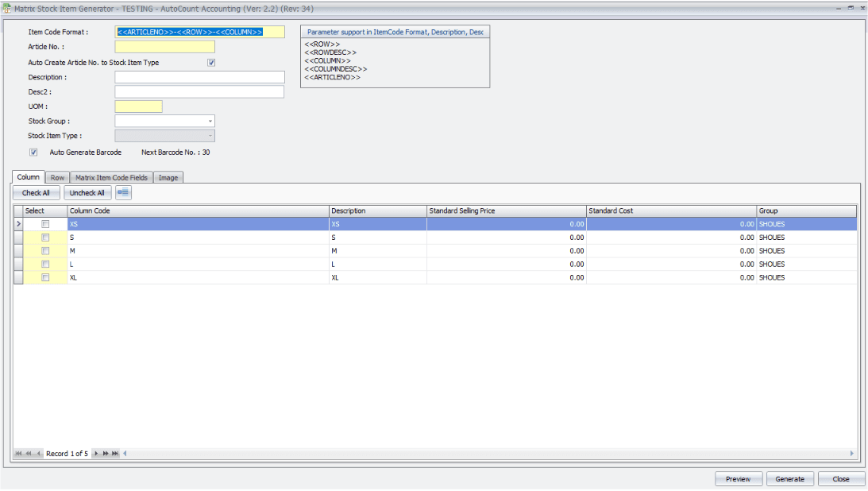Screen dimensions: 868x491
Task: Click the horizontal scrollbar right arrow
Action: (852, 453)
